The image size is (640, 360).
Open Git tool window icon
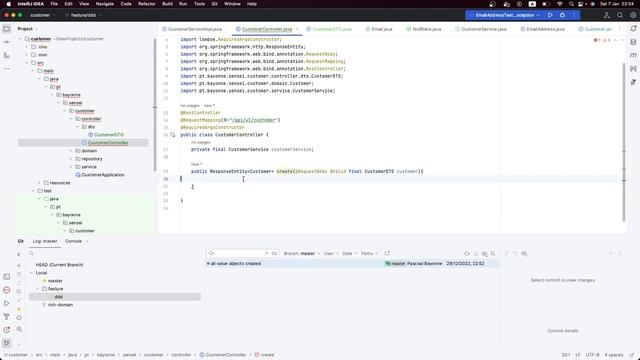[7, 343]
